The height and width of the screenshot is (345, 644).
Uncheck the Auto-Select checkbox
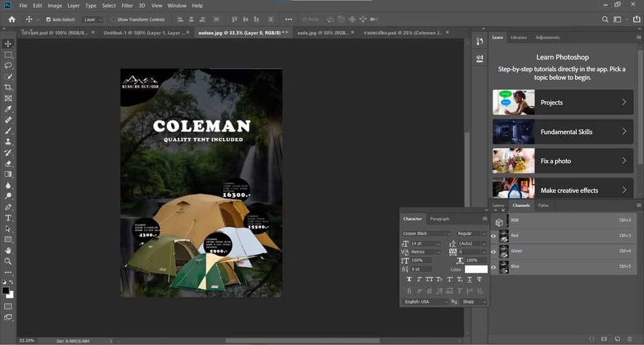point(48,19)
